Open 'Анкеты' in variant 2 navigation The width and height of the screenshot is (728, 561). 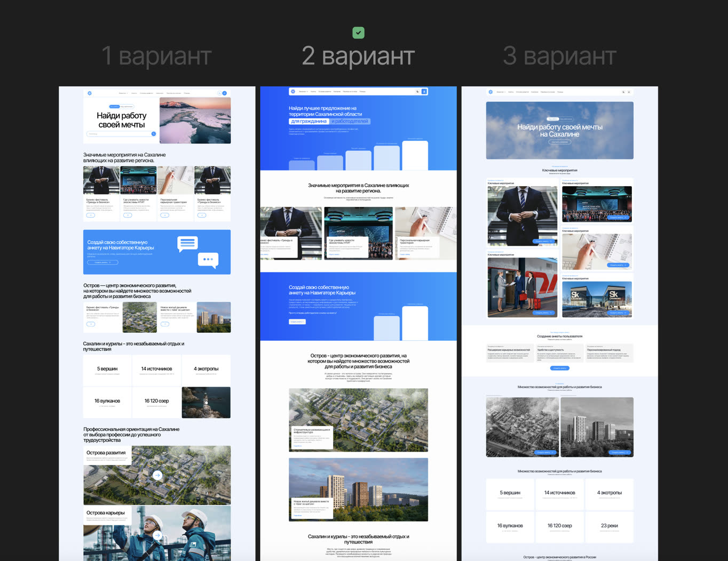click(x=313, y=91)
